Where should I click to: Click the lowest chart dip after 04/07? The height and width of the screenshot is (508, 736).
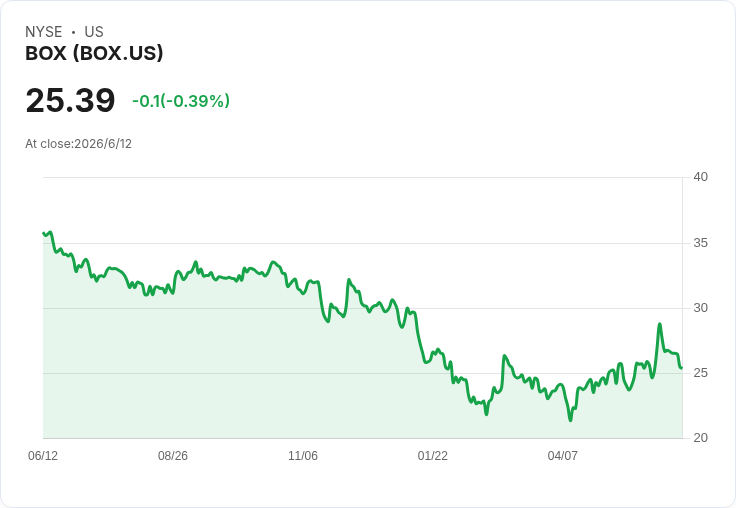point(570,420)
